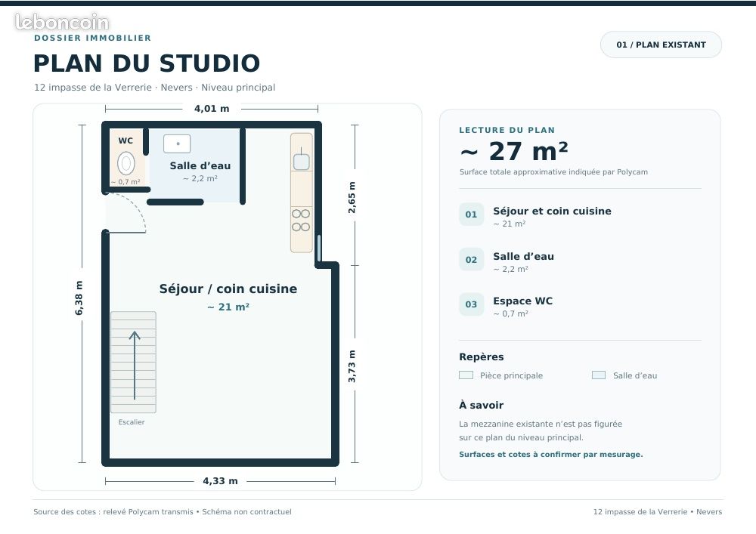The image size is (756, 534).
Task: Click the staircase up arrow
Action: (135, 366)
